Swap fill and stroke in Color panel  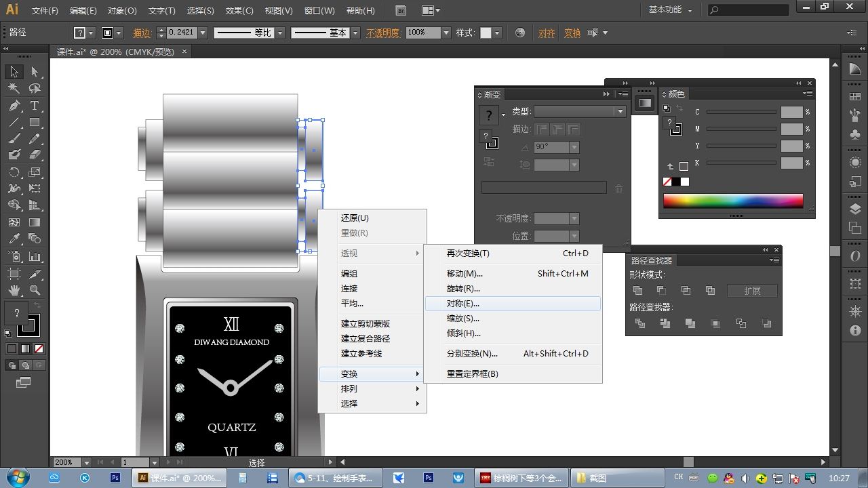point(679,109)
